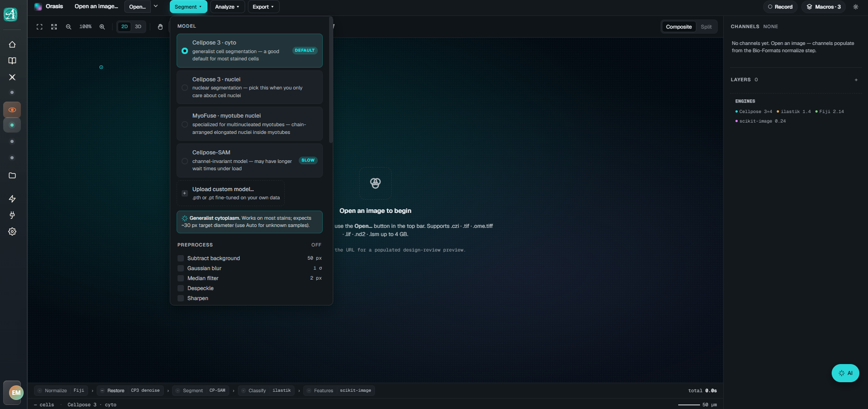Viewport: 868px width, 409px height.
Task: Click the EM user avatar
Action: tap(16, 393)
